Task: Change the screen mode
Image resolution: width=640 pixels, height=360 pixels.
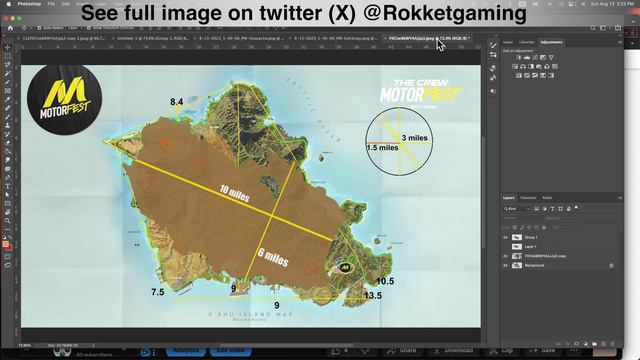Action: [x=7, y=265]
